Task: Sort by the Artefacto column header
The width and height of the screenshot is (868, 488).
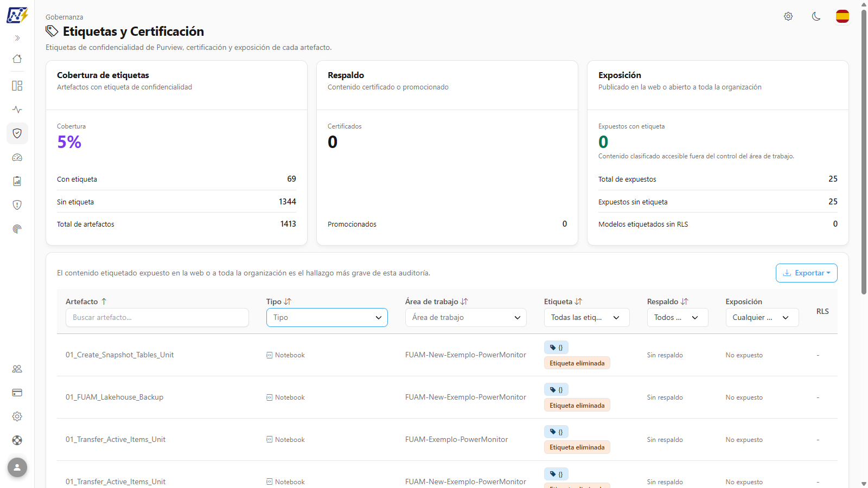Action: (86, 301)
